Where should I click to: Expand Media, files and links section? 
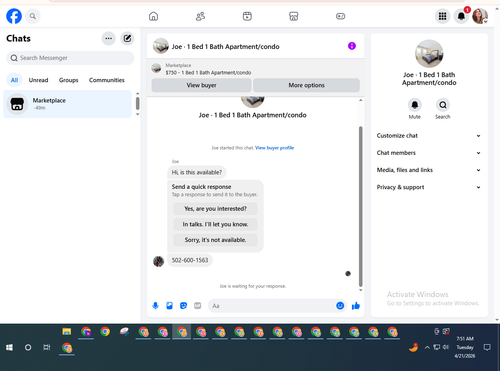click(429, 170)
